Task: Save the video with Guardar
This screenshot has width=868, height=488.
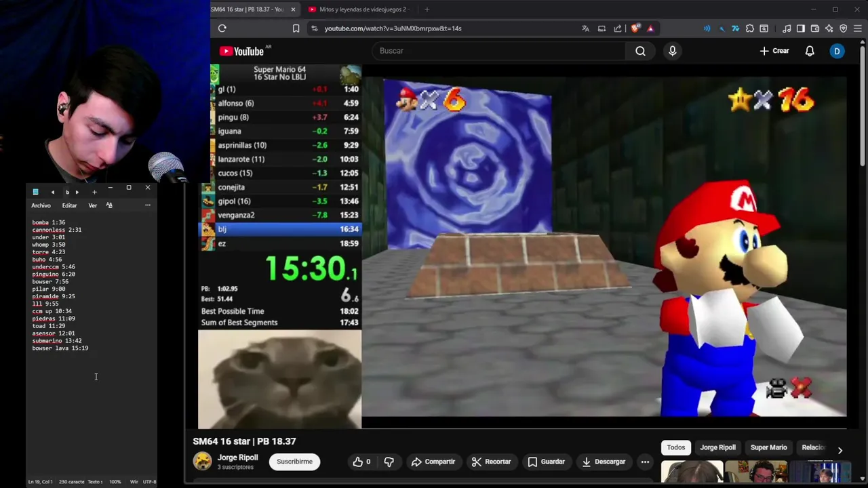Action: (546, 462)
